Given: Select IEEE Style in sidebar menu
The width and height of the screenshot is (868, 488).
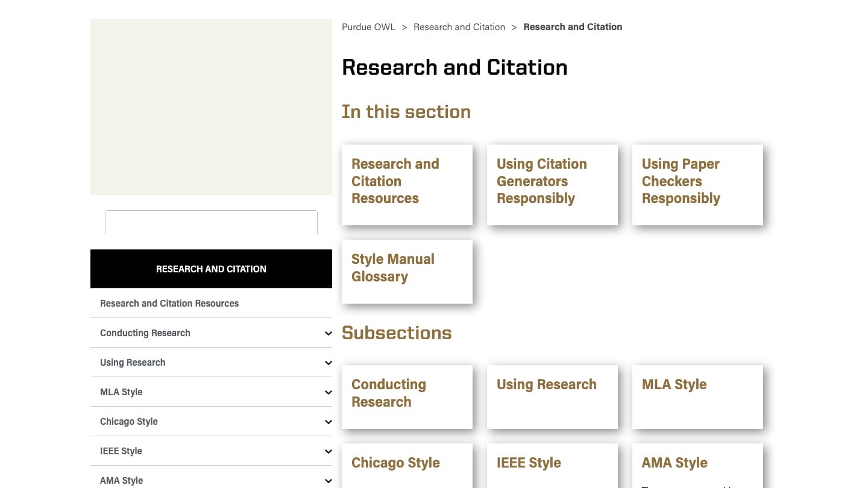Looking at the screenshot, I should pos(121,451).
